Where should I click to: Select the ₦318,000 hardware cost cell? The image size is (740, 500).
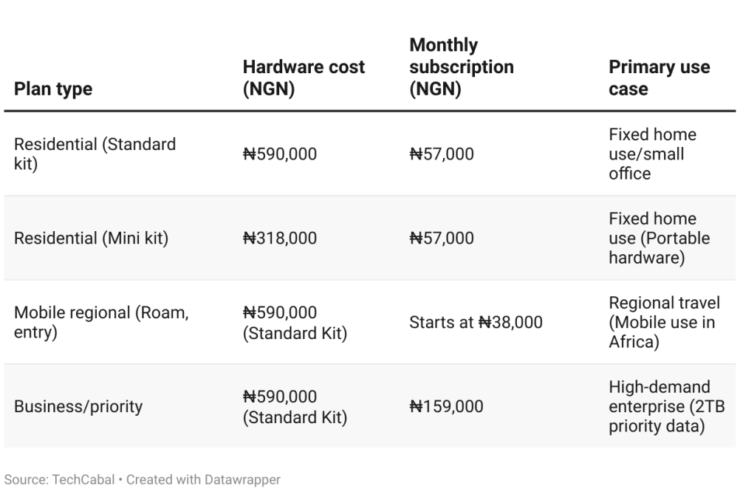[280, 238]
